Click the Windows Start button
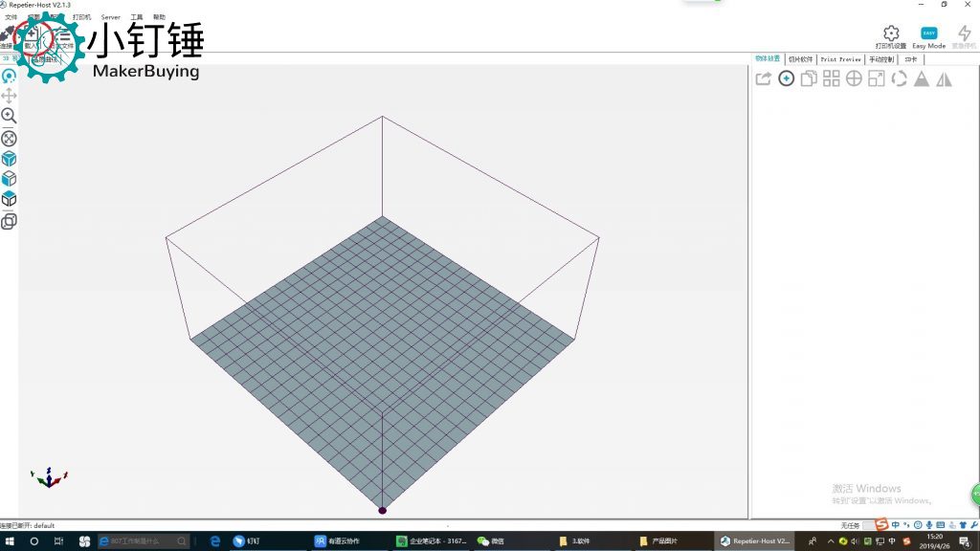The height and width of the screenshot is (551, 980). coord(10,541)
